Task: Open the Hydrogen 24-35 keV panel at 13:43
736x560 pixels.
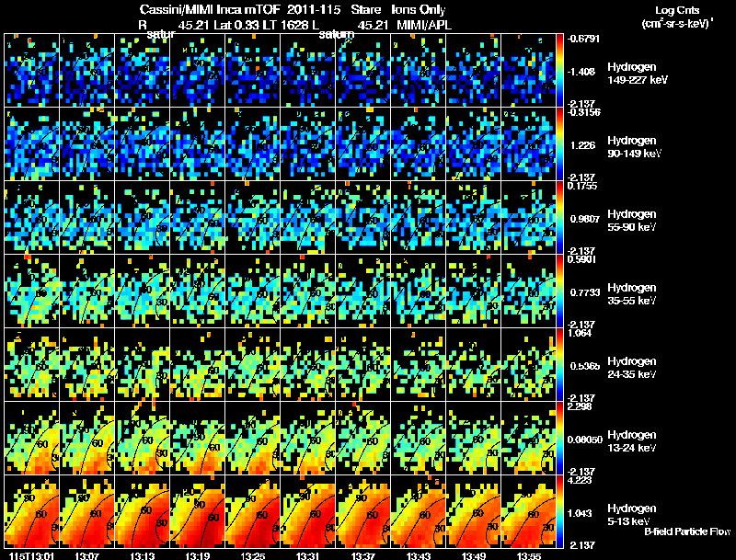Action: pos(419,364)
